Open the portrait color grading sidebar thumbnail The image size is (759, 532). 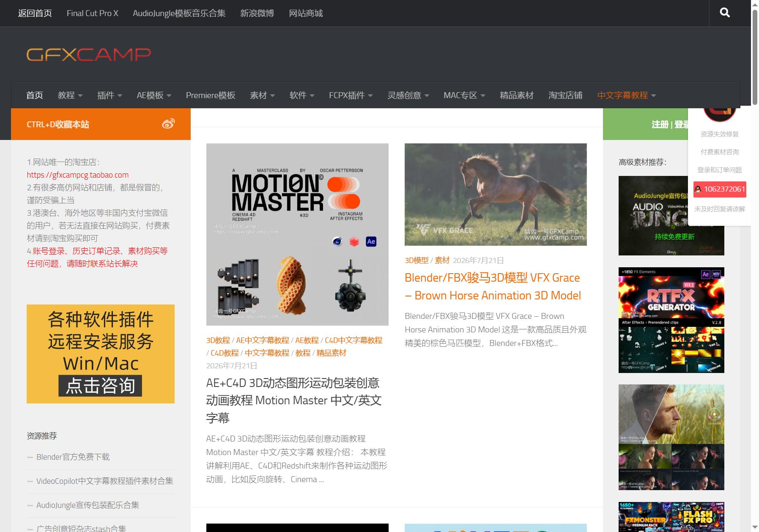[671, 437]
